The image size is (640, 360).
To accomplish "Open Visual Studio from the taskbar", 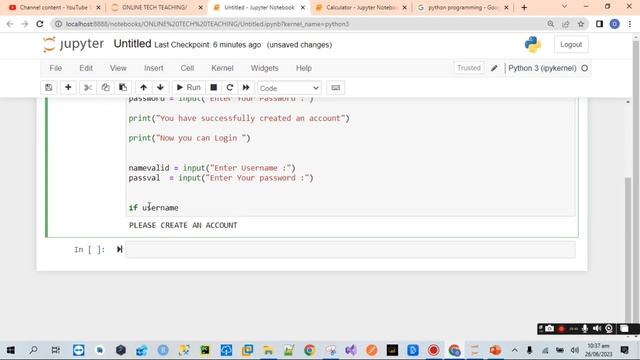I will pos(351,350).
